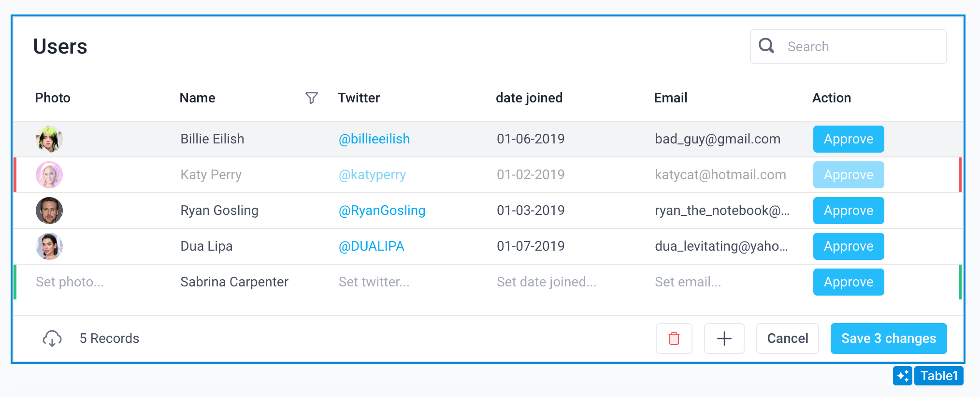Select the Table1 tab
The height and width of the screenshot is (397, 980).
tap(938, 376)
